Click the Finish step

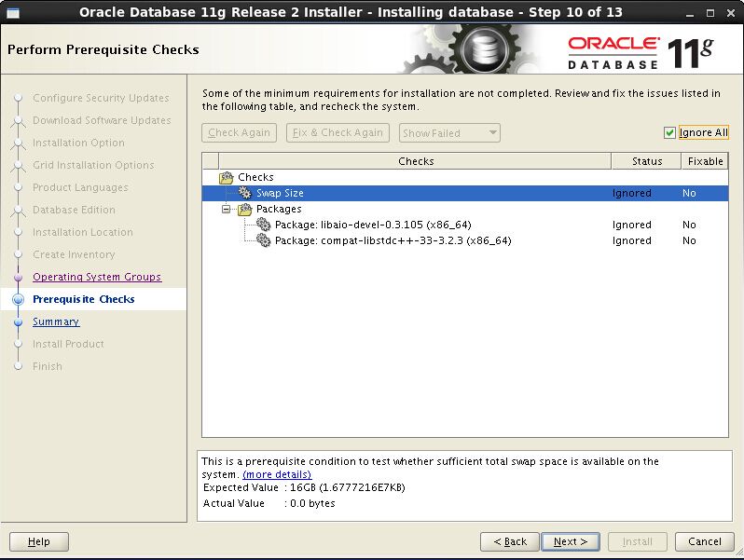coord(48,366)
